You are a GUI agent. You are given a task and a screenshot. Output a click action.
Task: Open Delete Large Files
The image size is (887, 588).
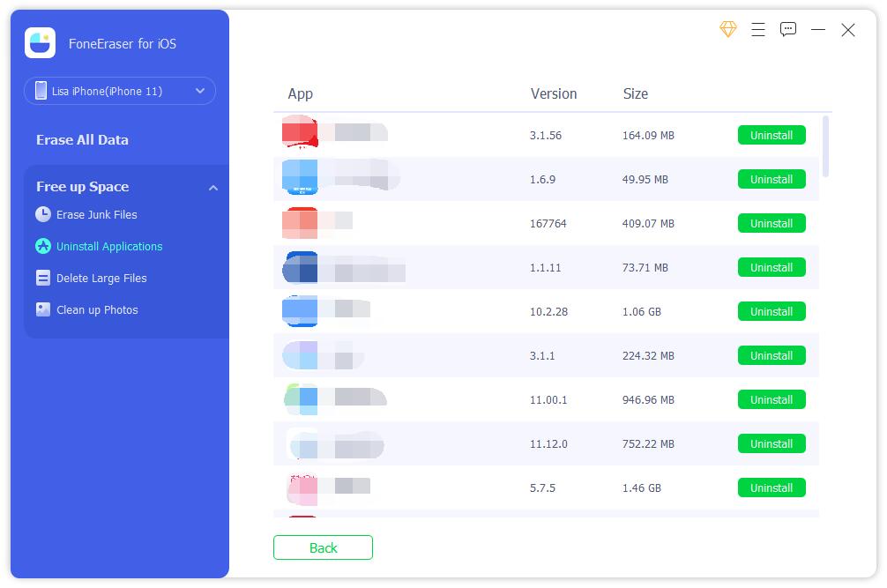click(101, 279)
